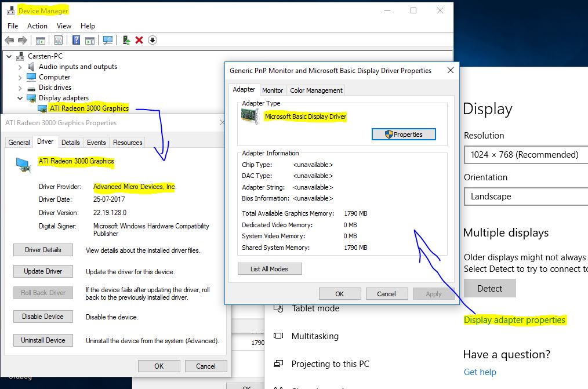Click the blue Help question mark icon

pyautogui.click(x=76, y=40)
